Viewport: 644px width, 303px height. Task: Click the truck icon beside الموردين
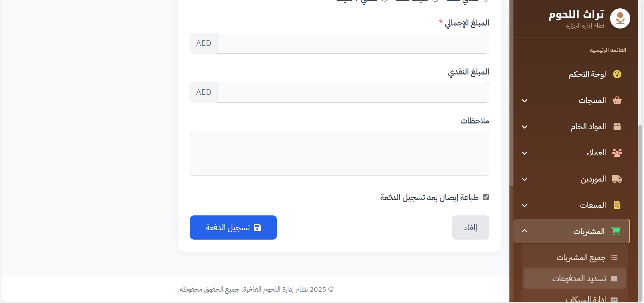(617, 179)
